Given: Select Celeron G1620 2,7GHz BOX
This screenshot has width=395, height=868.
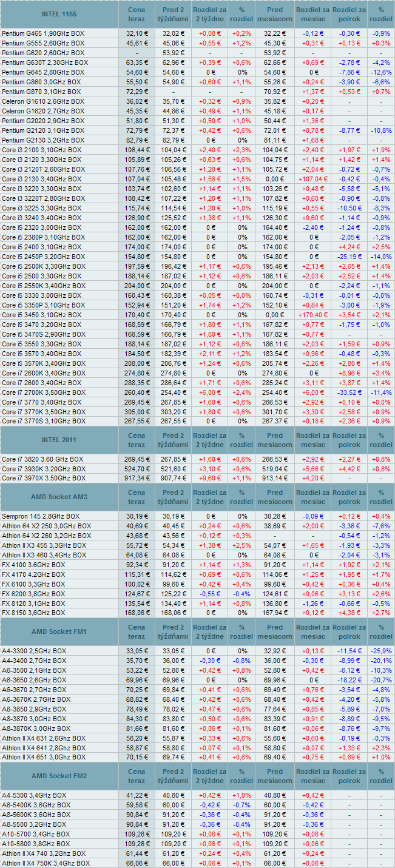Looking at the screenshot, I should pyautogui.click(x=42, y=110).
